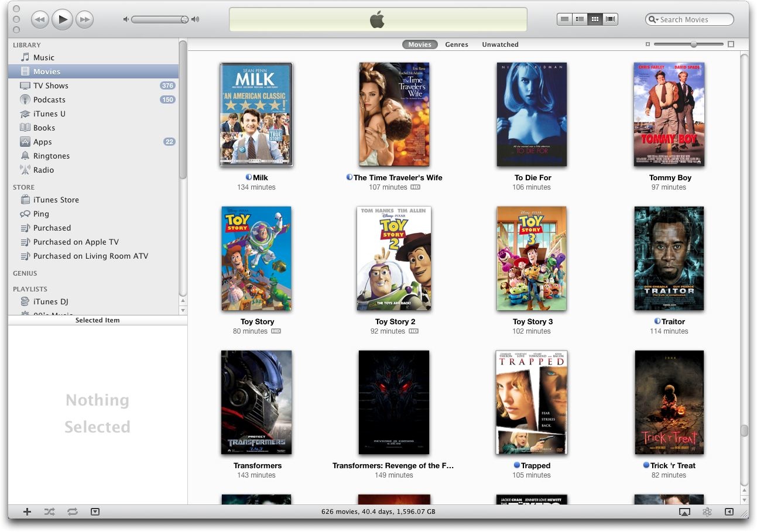Click the low-volume speaker icon
This screenshot has height=532, width=757.
coord(125,19)
